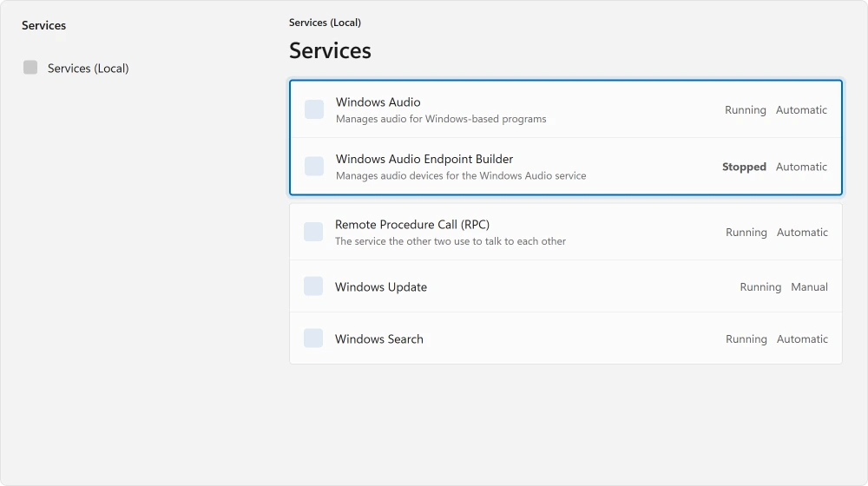Click the Services (Local) sidebar icon
Screen dimensions: 868x486
click(x=30, y=68)
